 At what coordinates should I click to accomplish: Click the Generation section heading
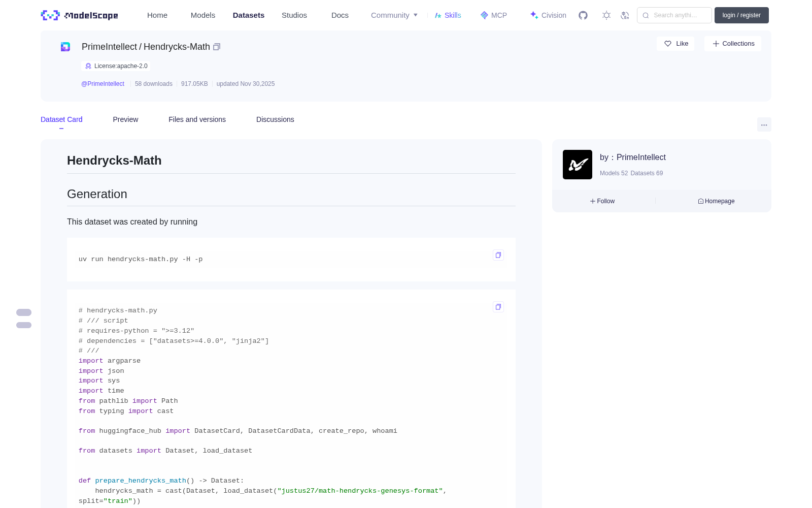point(97,194)
